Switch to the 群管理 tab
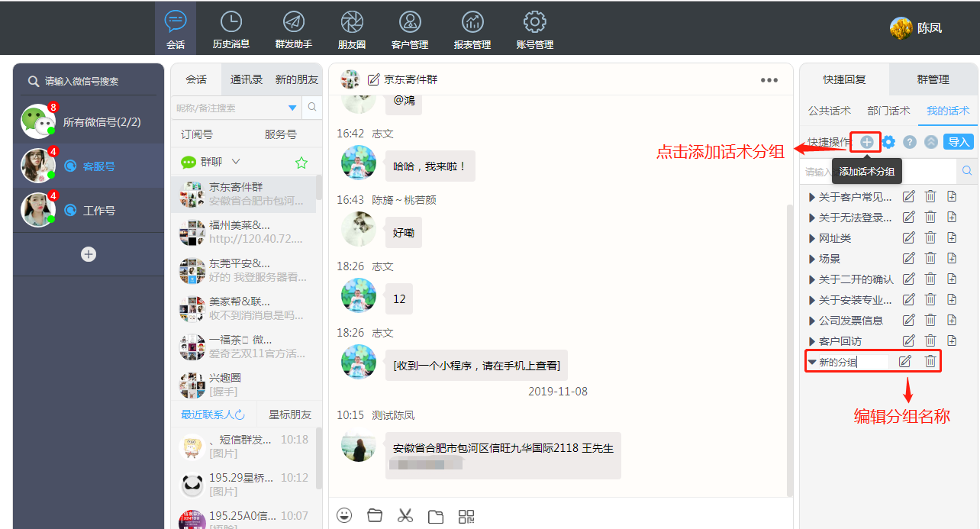The height and width of the screenshot is (529, 980). (x=933, y=79)
